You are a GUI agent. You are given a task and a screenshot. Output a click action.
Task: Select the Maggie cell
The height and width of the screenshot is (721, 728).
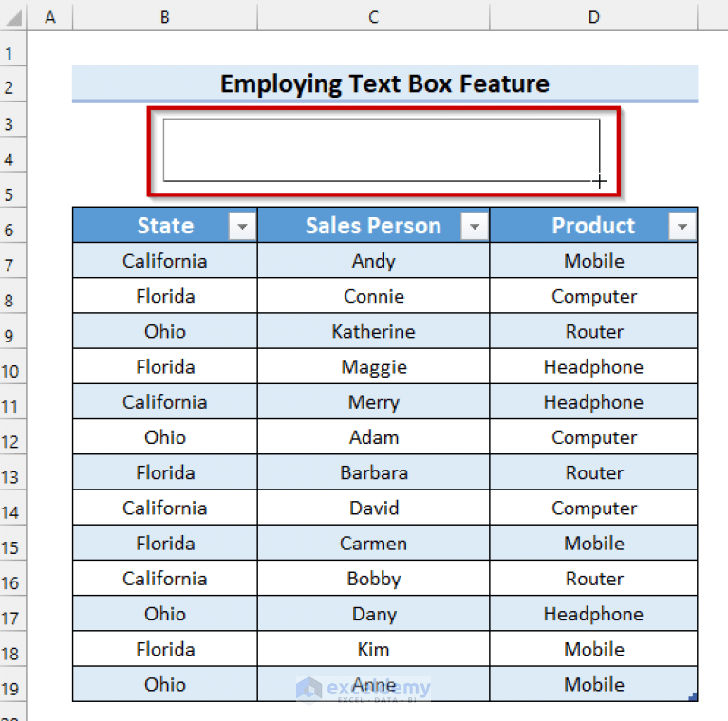[x=373, y=366]
